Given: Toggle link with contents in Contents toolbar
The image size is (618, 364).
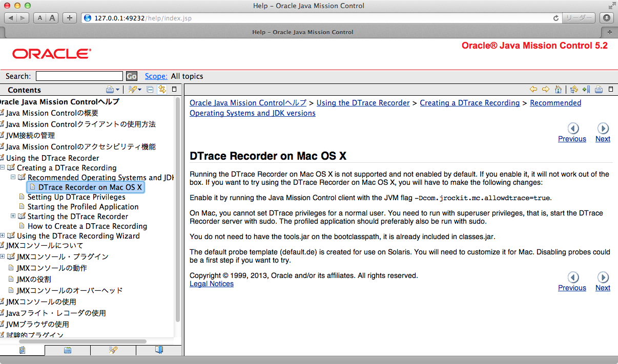Looking at the screenshot, I should tap(162, 90).
